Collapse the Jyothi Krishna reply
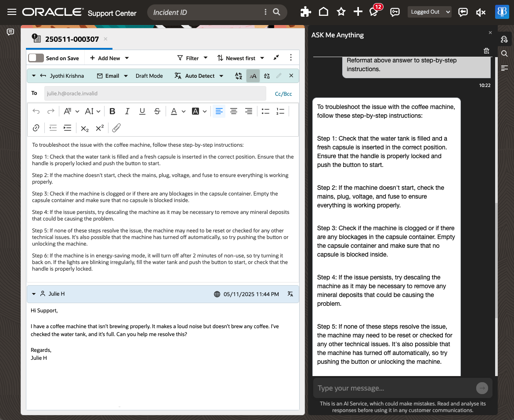 (x=34, y=76)
